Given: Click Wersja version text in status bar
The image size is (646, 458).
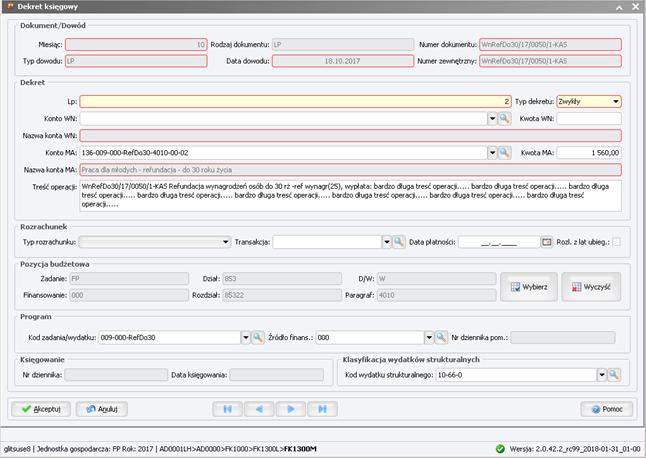Looking at the screenshot, I should click(x=575, y=449).
